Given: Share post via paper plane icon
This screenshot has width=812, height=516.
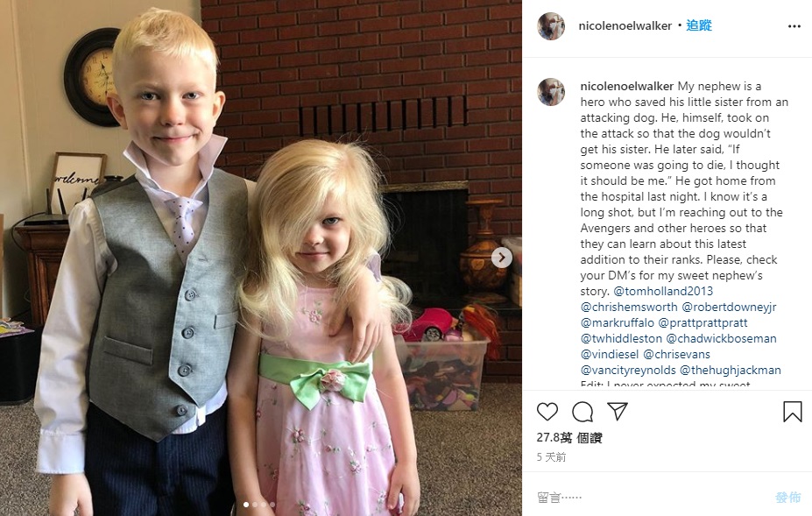Looking at the screenshot, I should (x=618, y=412).
